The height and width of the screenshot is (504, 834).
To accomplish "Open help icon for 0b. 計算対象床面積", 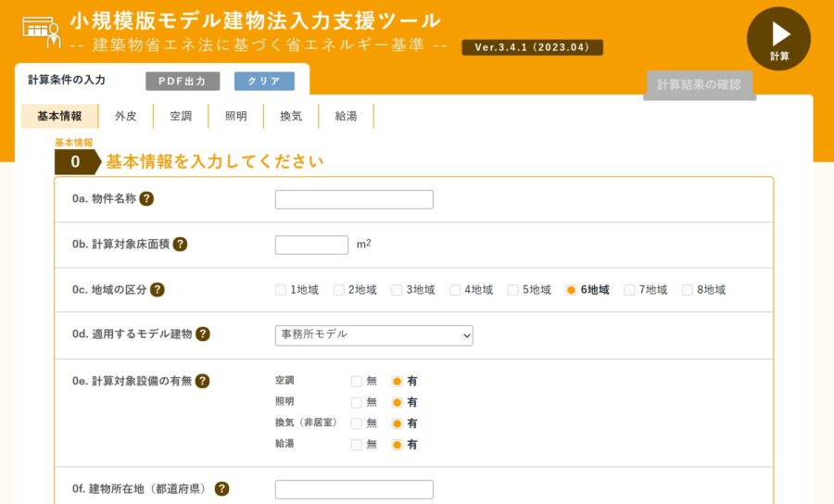I will (181, 244).
